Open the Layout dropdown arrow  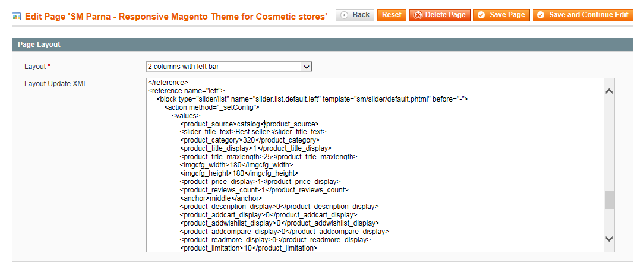tap(307, 67)
